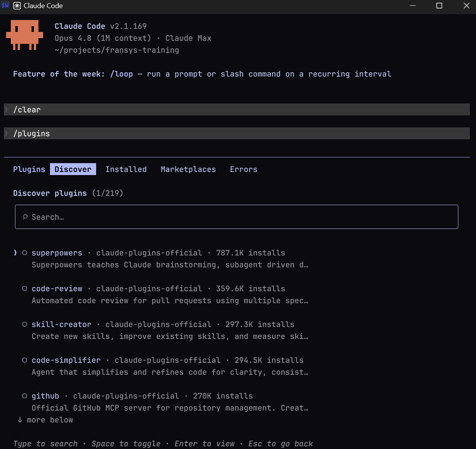The width and height of the screenshot is (476, 449).
Task: Open the Errors tab
Action: pos(244,169)
